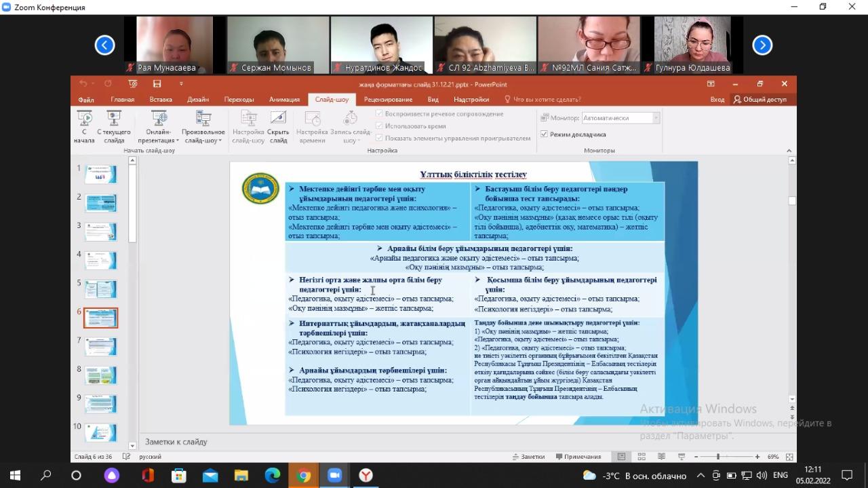This screenshot has height=488, width=868.
Task: Open the 'Анимация' ribbon tab
Action: coord(284,100)
